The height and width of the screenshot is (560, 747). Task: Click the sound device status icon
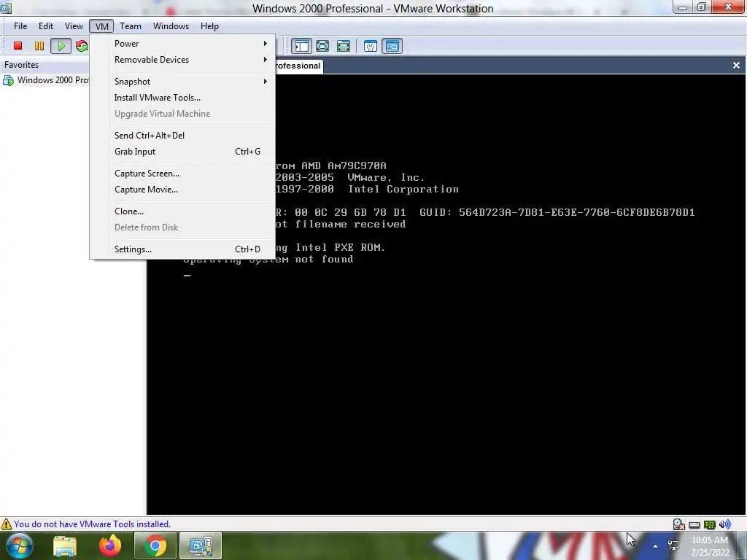click(724, 524)
